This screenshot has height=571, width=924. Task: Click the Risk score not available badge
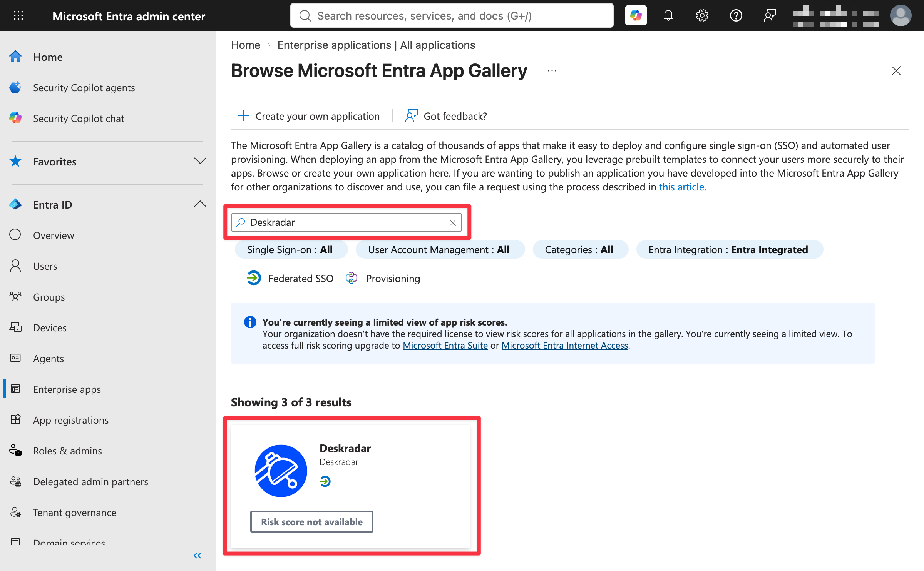(312, 522)
